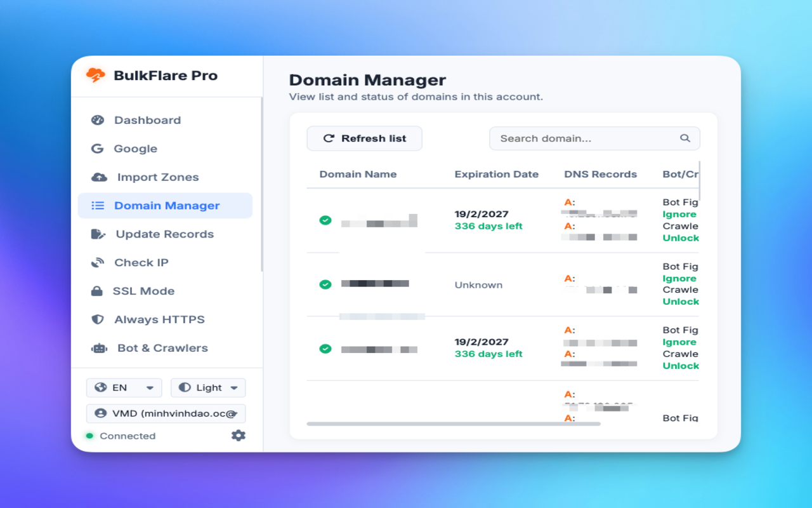Viewport: 812px width, 508px height.
Task: Click the Google G icon
Action: (97, 149)
